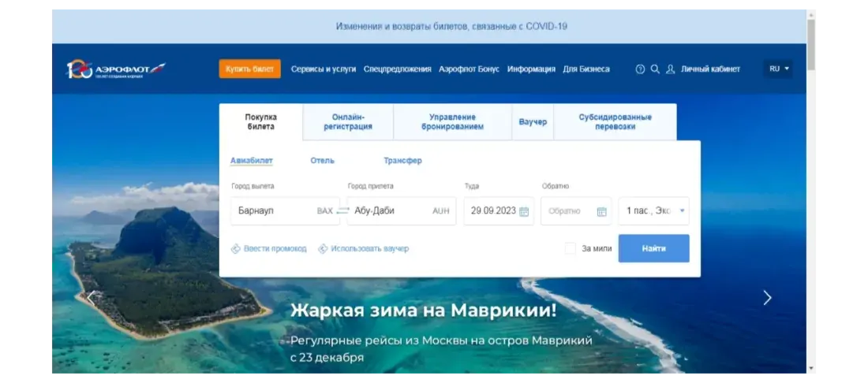
Task: Expand the RU language dropdown
Action: coord(778,69)
